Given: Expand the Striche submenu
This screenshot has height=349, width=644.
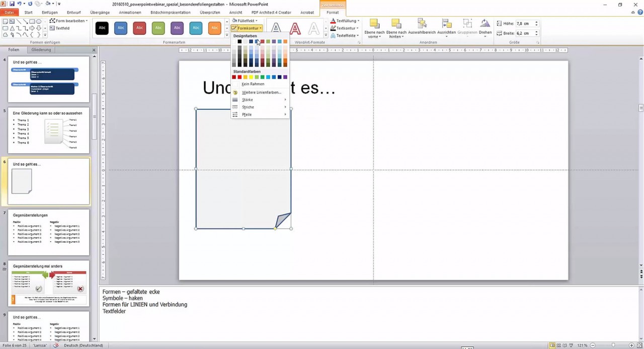Looking at the screenshot, I should (x=248, y=107).
